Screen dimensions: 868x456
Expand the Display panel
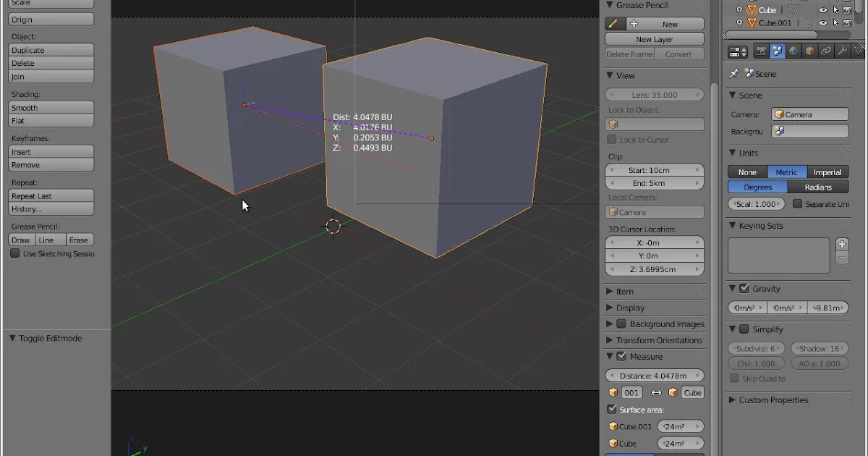coord(610,308)
